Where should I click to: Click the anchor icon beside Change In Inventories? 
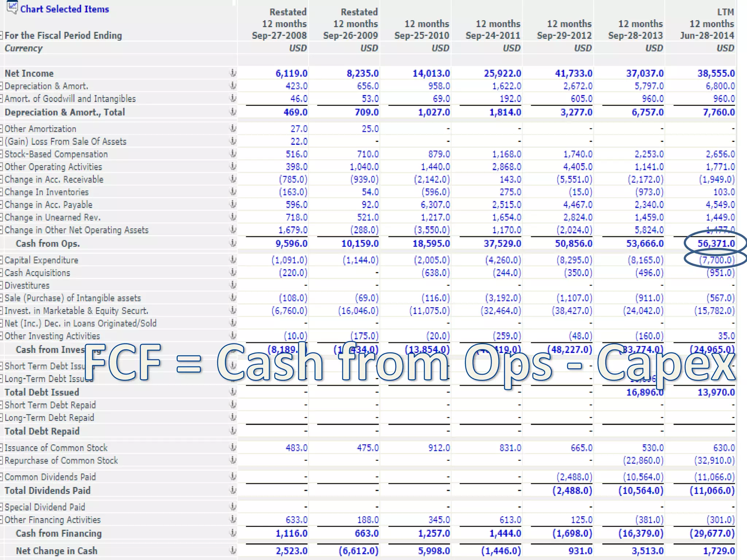pos(232,192)
